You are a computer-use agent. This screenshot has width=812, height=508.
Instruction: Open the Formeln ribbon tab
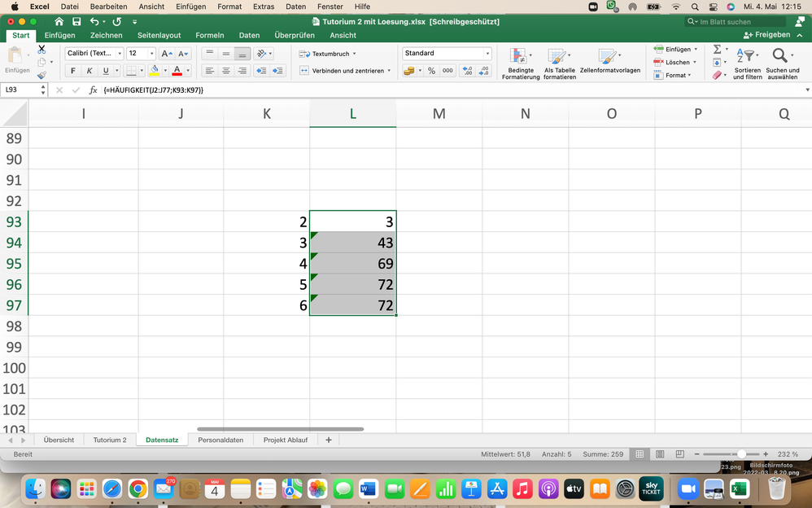tap(210, 35)
